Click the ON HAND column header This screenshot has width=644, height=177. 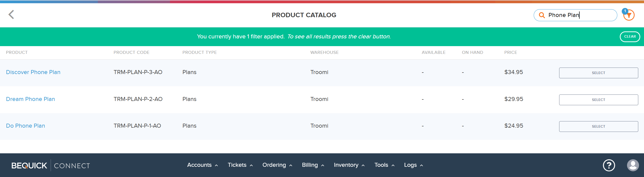472,52
